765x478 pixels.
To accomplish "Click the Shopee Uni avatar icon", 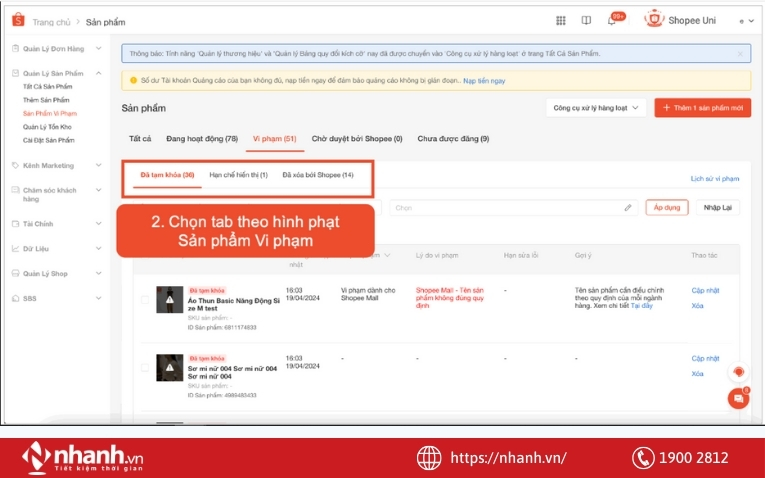I will 654,20.
